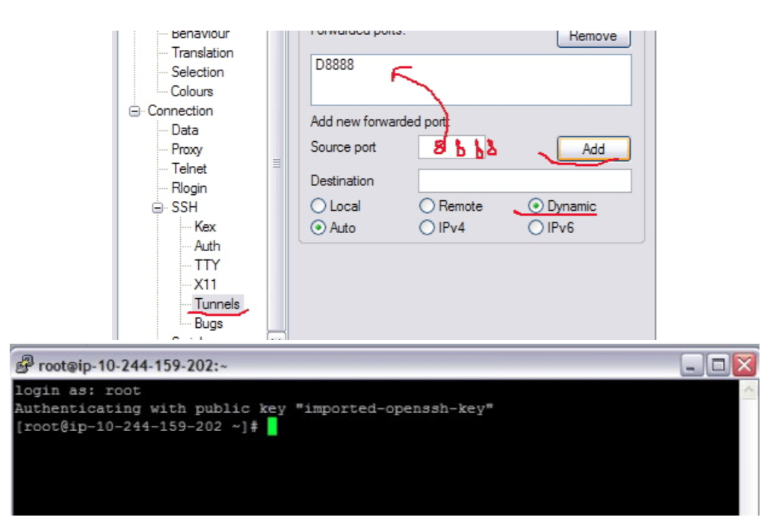Click the PuTTY icon in terminal title bar

[x=25, y=365]
